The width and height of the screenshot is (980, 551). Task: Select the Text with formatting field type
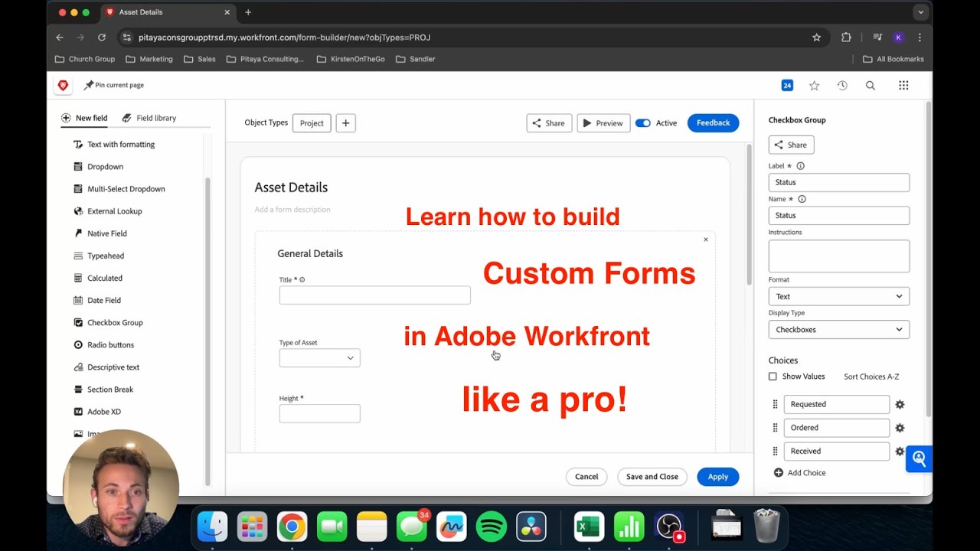tap(114, 144)
